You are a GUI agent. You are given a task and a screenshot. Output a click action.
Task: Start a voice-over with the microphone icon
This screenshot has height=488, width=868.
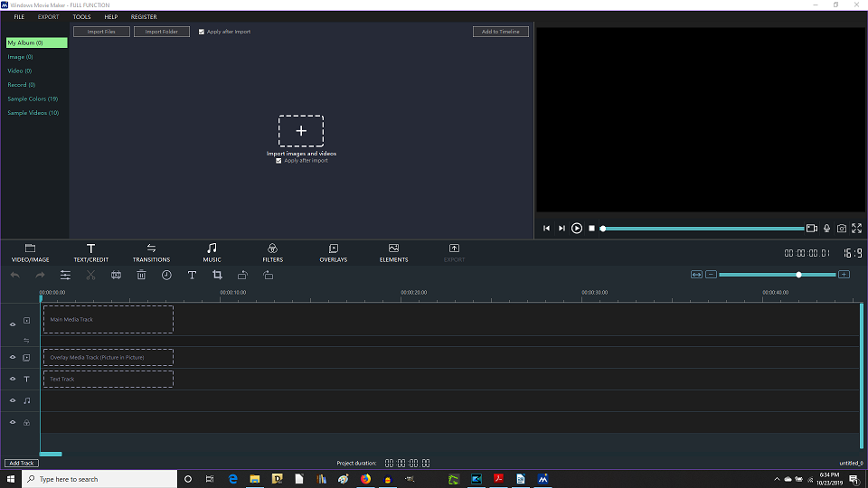[x=827, y=228]
